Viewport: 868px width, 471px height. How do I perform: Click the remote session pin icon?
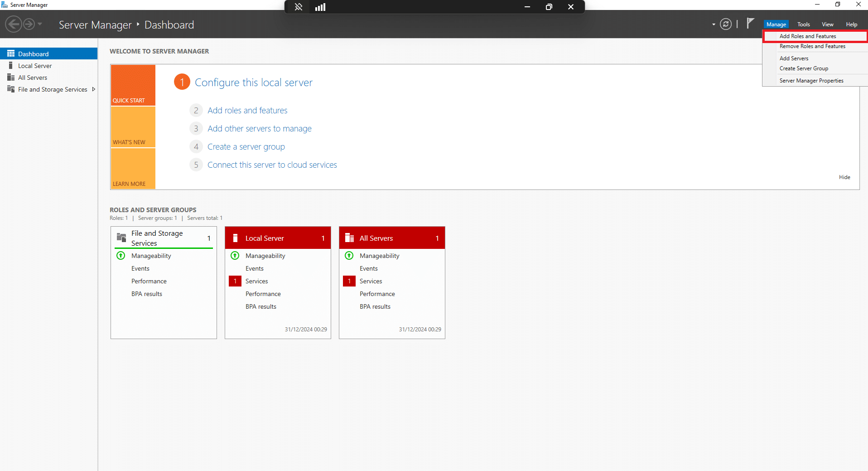pos(299,7)
